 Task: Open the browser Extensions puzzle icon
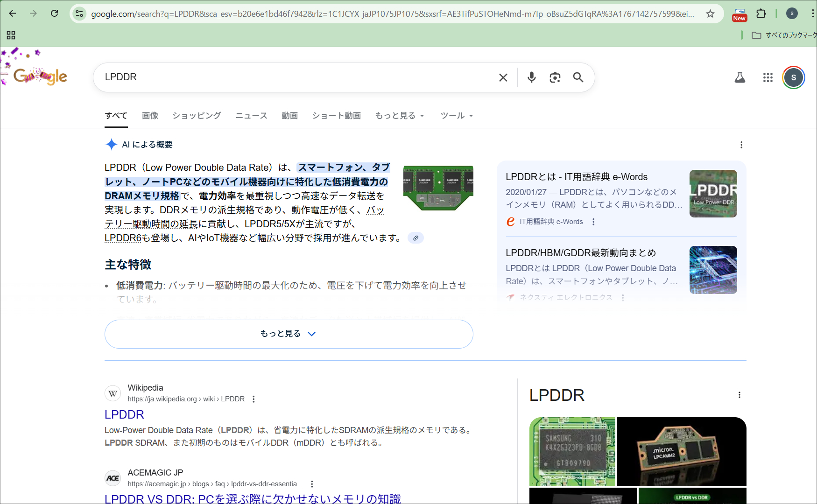(x=761, y=14)
